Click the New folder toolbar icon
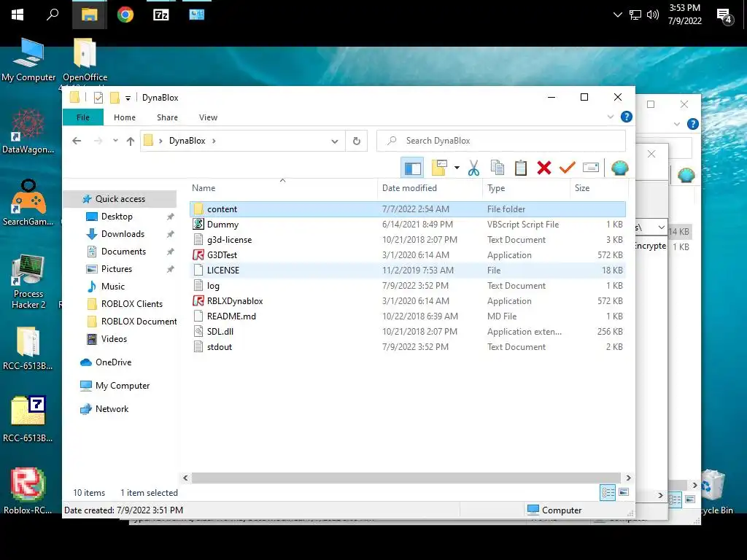The width and height of the screenshot is (747, 560). [439, 168]
